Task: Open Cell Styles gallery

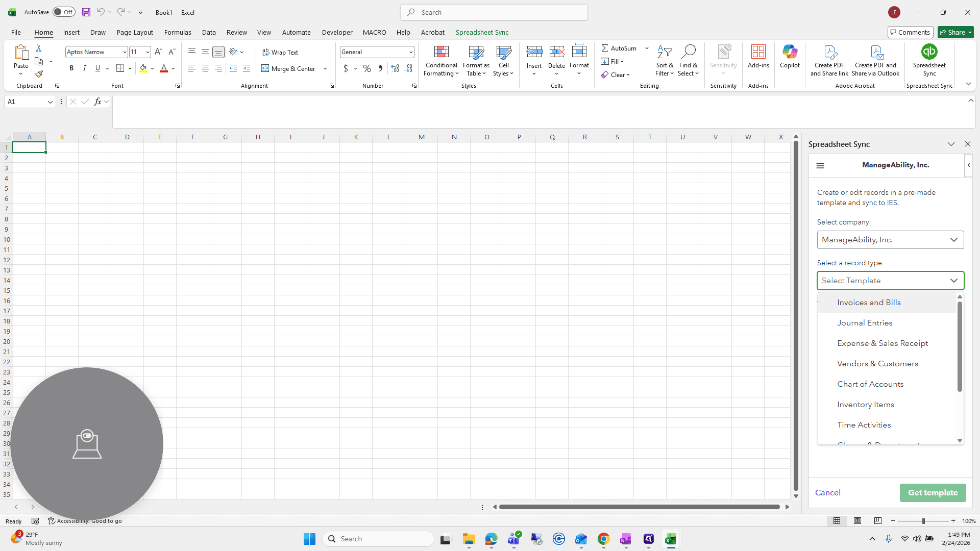Action: (503, 61)
